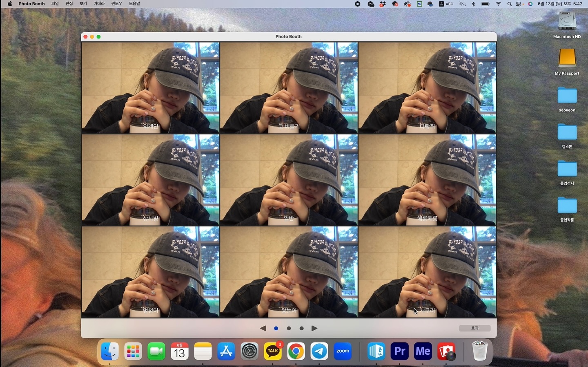Open the 윈도우 menu
This screenshot has height=367, width=588.
coord(117,4)
